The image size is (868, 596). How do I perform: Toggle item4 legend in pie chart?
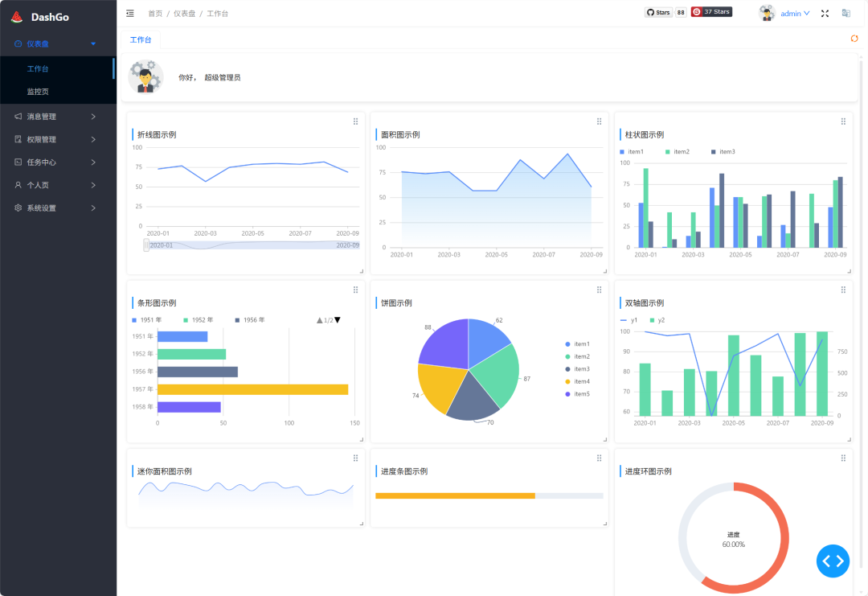[577, 381]
